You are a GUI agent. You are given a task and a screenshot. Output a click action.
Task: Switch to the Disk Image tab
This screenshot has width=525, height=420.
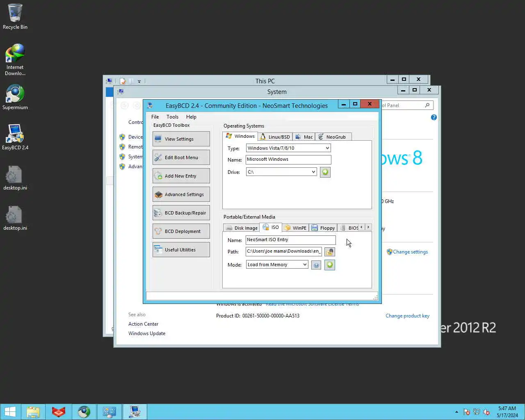242,228
